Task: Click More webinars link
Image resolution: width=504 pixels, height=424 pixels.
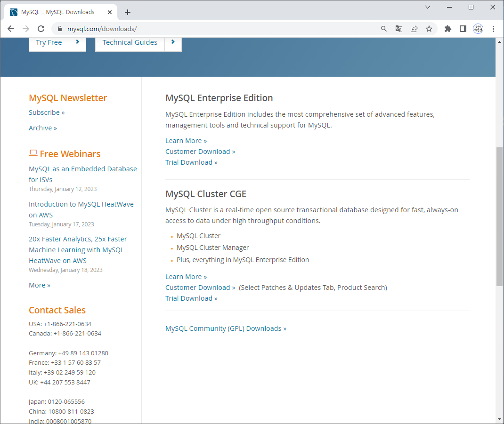Action: [40, 285]
